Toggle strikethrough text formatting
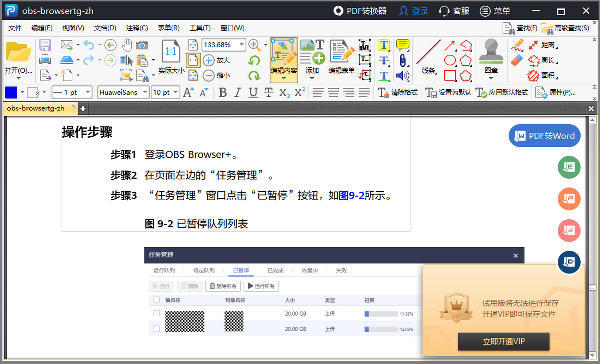This screenshot has width=600, height=364. (268, 92)
